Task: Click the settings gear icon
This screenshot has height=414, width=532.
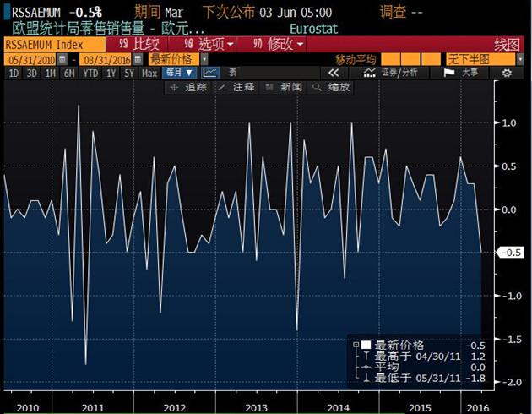Action: point(507,74)
